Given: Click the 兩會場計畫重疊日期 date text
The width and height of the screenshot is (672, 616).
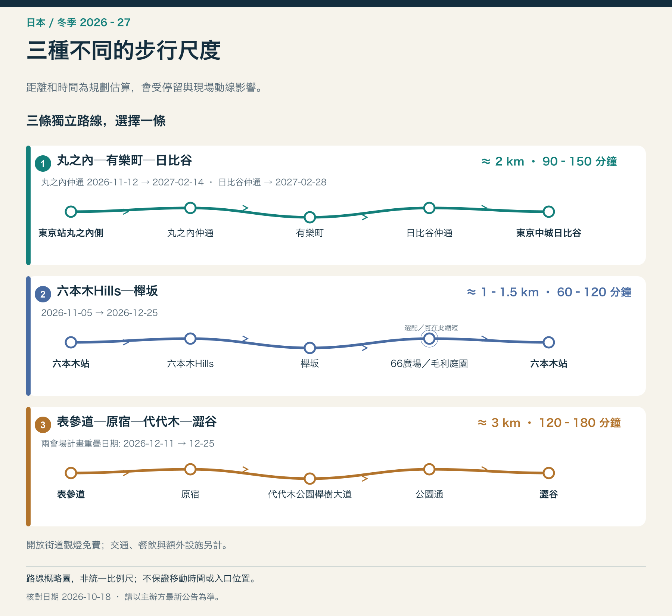Looking at the screenshot, I should pyautogui.click(x=128, y=444).
